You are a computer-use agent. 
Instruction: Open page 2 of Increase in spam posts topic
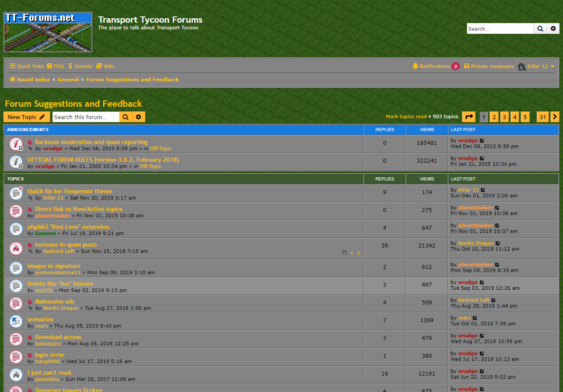[358, 253]
